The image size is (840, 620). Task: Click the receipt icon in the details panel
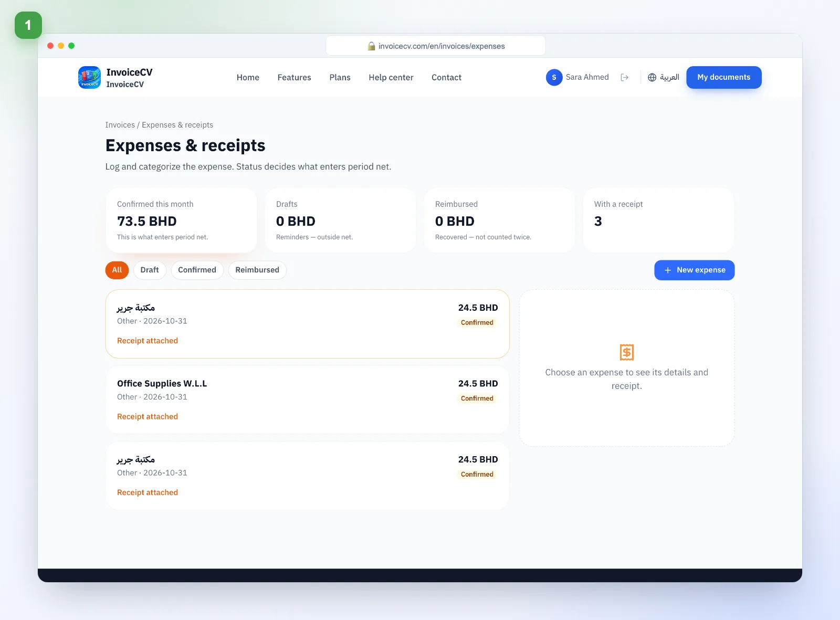click(626, 352)
